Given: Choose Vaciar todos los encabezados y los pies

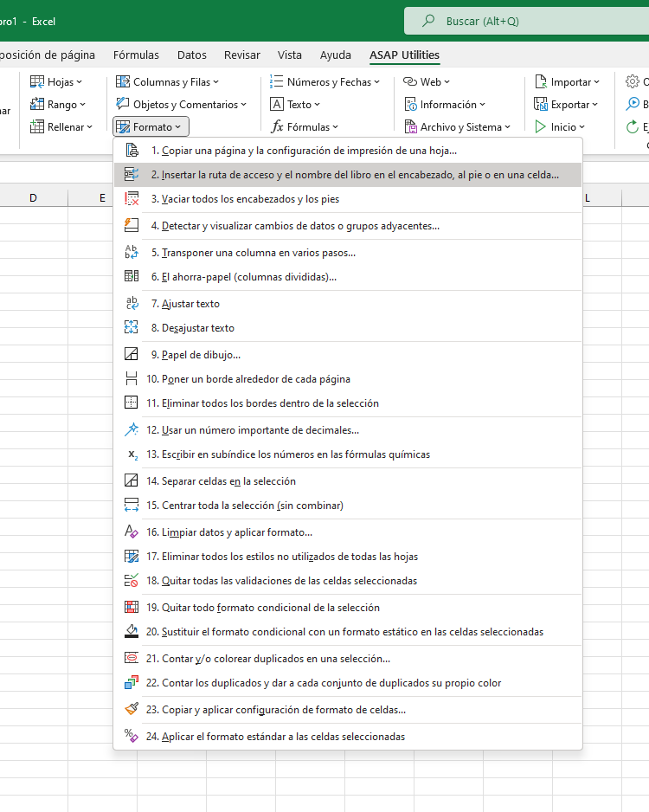Looking at the screenshot, I should pos(348,199).
